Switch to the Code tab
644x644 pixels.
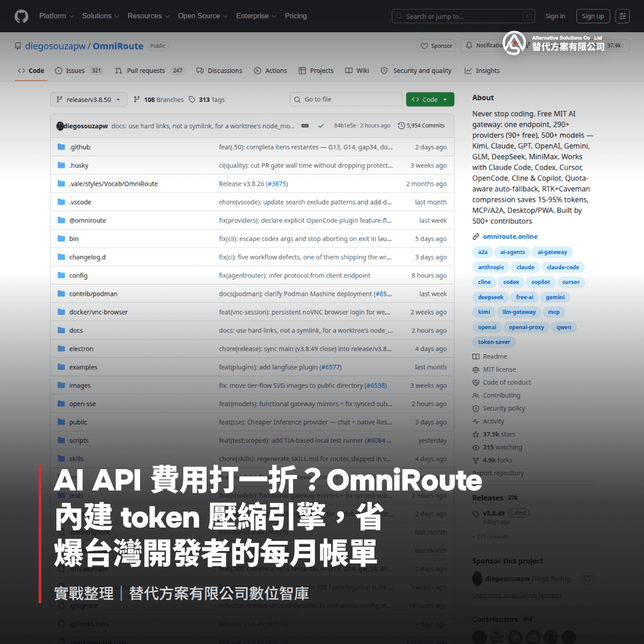point(31,71)
